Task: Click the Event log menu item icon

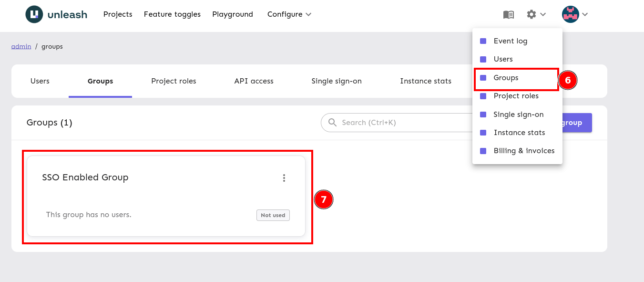Action: (x=483, y=41)
